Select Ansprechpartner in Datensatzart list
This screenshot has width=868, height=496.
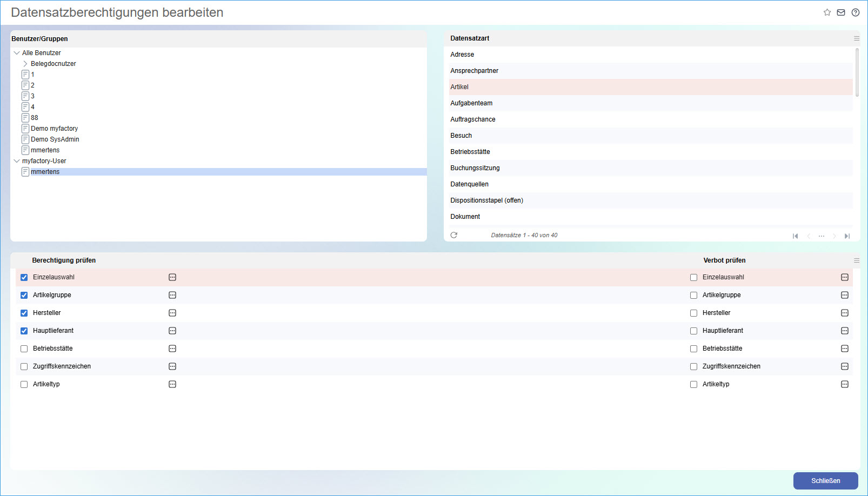click(475, 71)
